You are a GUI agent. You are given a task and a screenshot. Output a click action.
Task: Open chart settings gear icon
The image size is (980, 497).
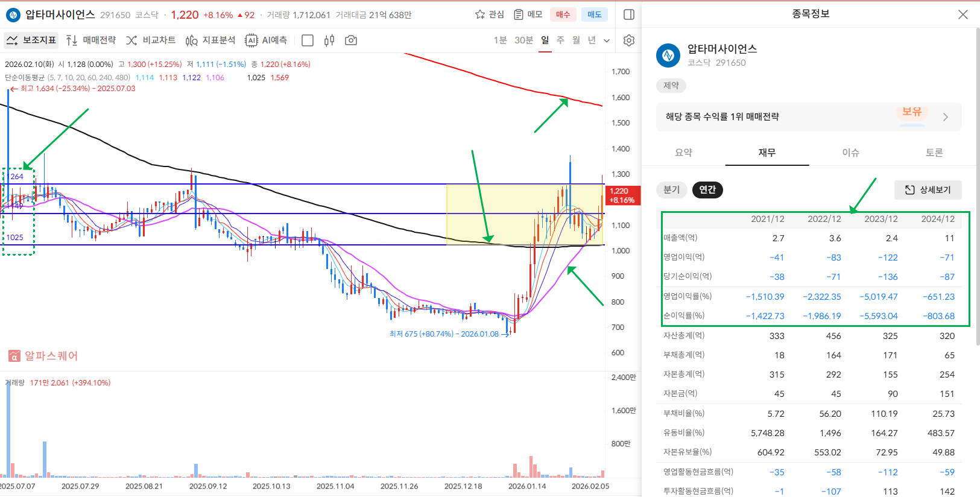(629, 40)
